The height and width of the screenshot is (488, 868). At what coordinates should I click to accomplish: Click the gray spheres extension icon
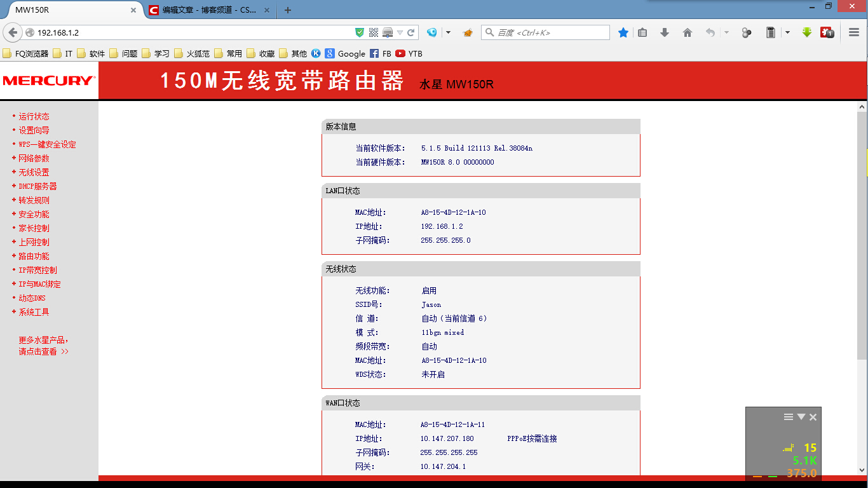click(x=747, y=32)
